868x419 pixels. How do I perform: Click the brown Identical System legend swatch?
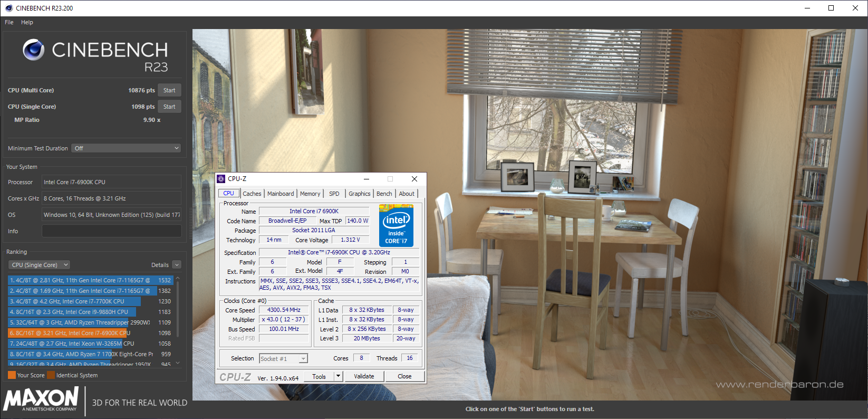(x=51, y=375)
